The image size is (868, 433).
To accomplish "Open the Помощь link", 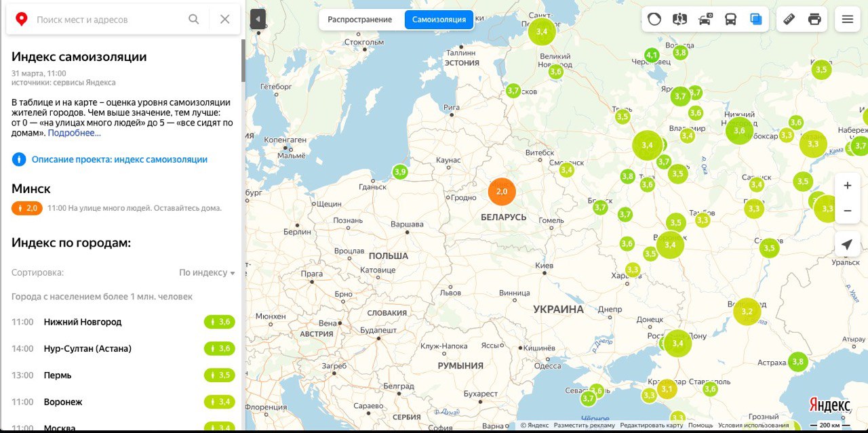I will point(701,426).
